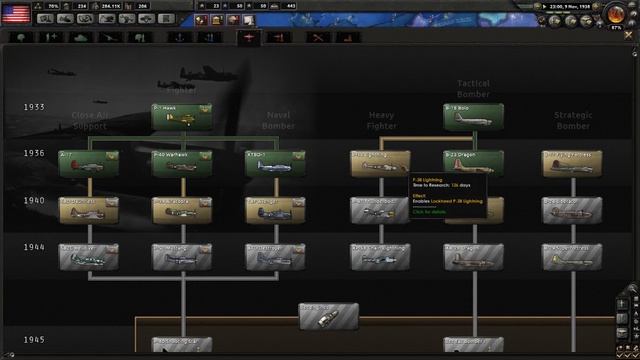The image size is (640, 360).
Task: Select the Air research tab with red plane
Action: pyautogui.click(x=249, y=38)
